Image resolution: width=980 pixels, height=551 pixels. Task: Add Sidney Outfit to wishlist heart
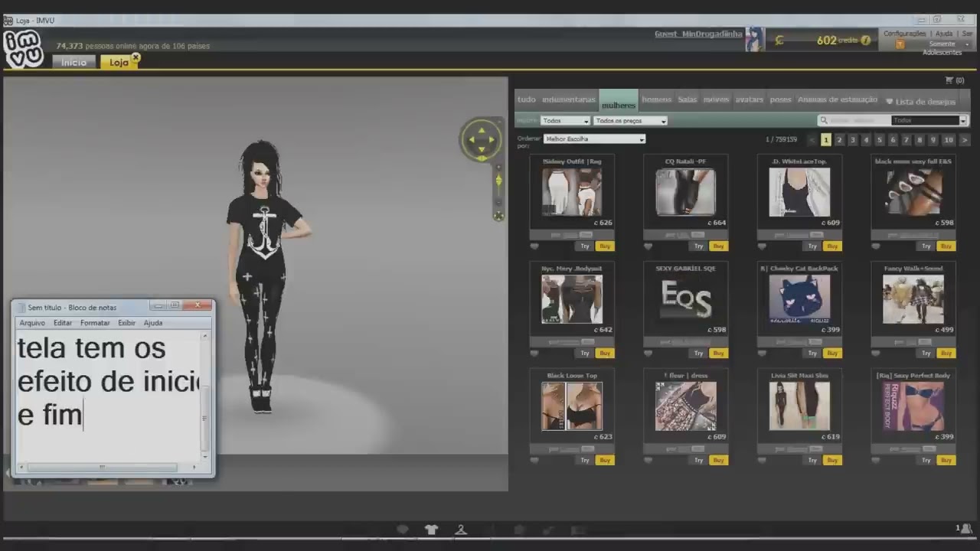pos(534,246)
